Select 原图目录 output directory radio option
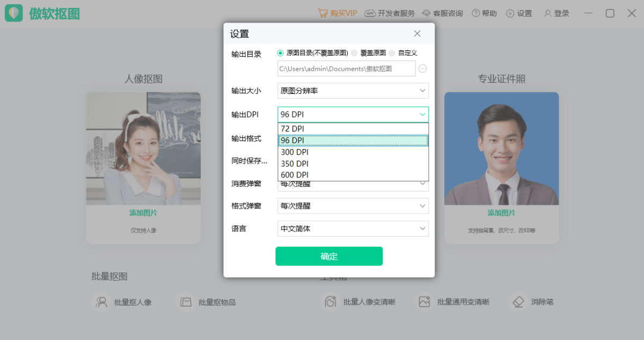 280,53
